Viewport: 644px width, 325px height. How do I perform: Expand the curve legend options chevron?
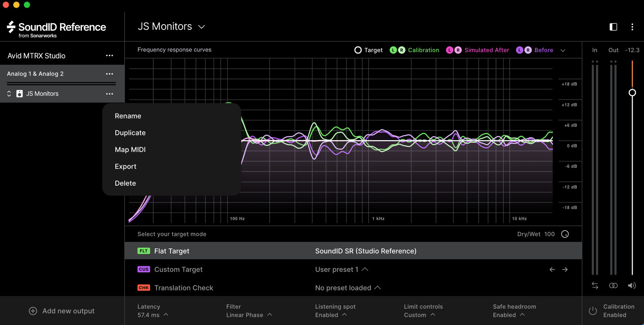point(563,50)
